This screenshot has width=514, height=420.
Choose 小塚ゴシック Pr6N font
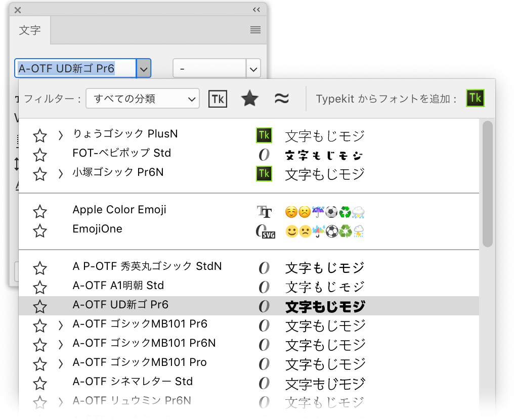pyautogui.click(x=118, y=172)
